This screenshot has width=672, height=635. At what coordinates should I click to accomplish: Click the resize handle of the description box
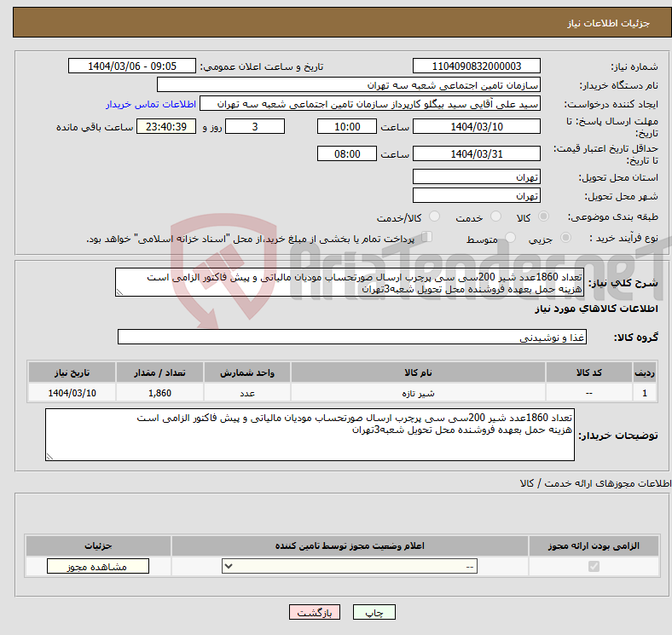coord(119,292)
